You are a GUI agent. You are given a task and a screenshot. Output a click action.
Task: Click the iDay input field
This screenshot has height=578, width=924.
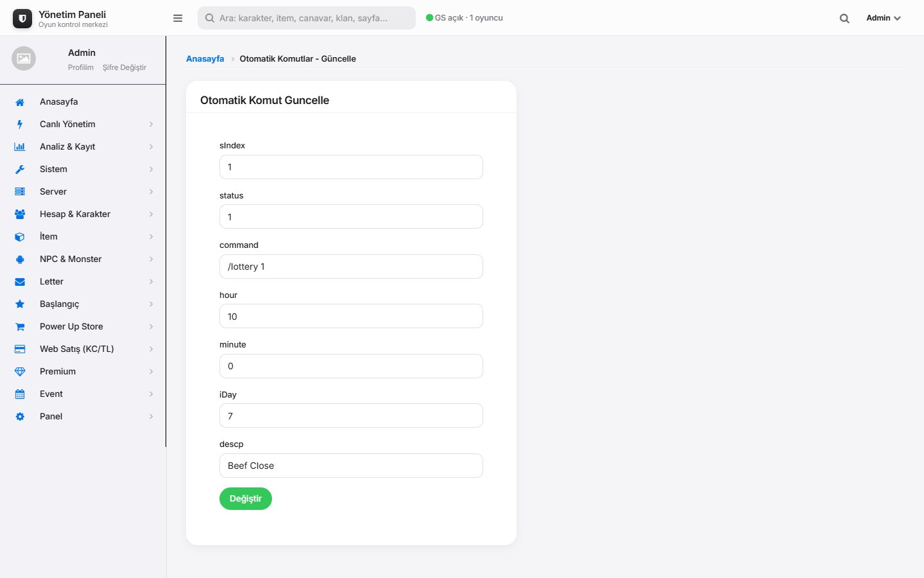point(351,416)
